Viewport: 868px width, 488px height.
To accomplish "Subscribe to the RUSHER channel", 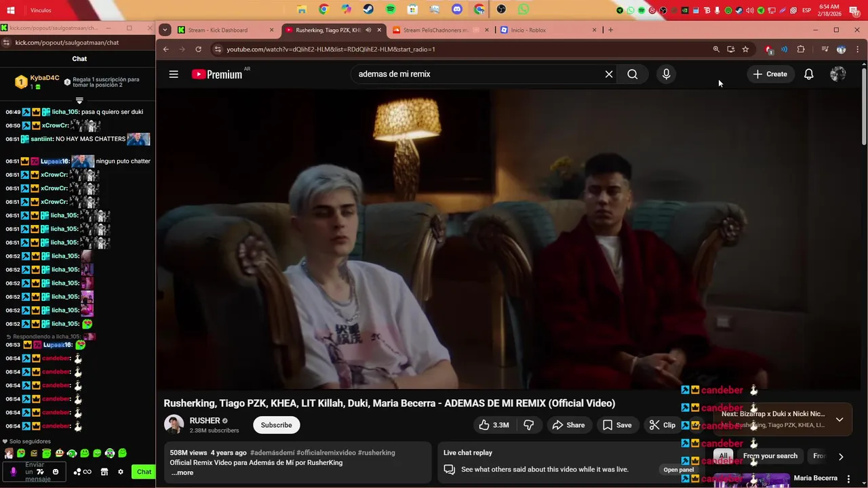I will (277, 425).
